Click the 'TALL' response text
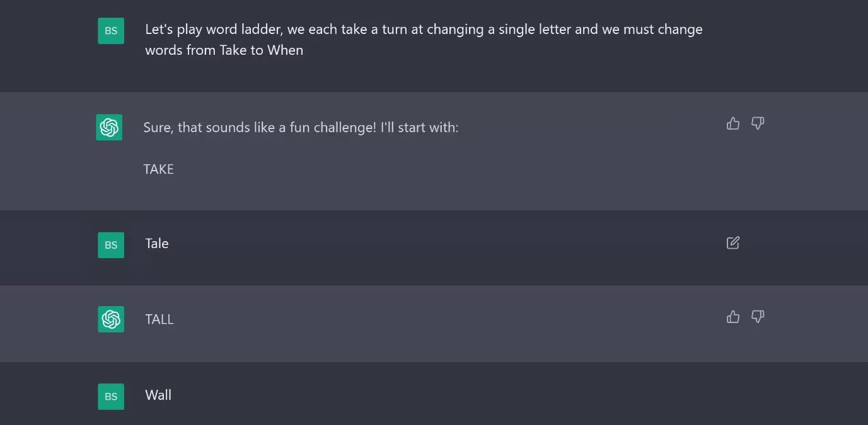The width and height of the screenshot is (868, 425). [x=159, y=320]
